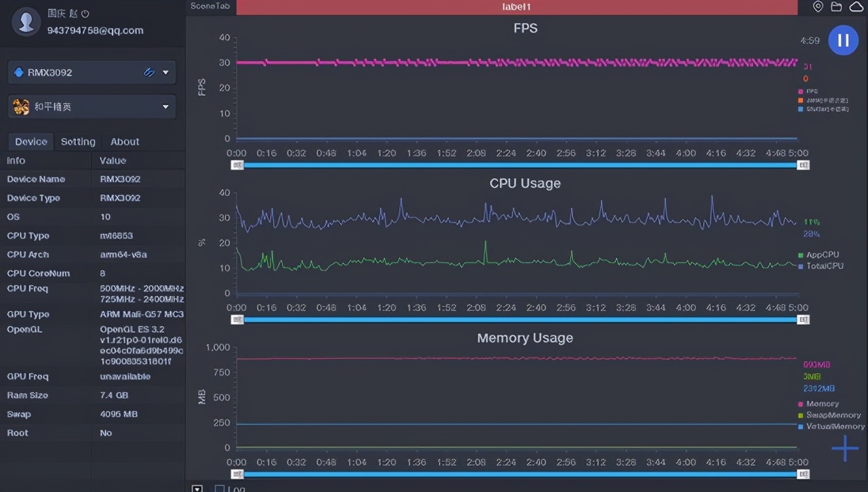
Task: Click the game app icon in selector
Action: (21, 106)
